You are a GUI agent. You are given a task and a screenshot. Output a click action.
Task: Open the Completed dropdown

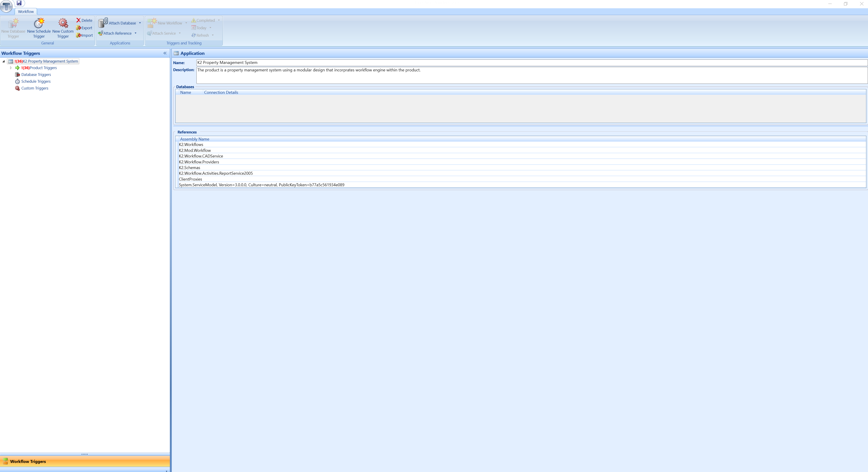tap(218, 20)
